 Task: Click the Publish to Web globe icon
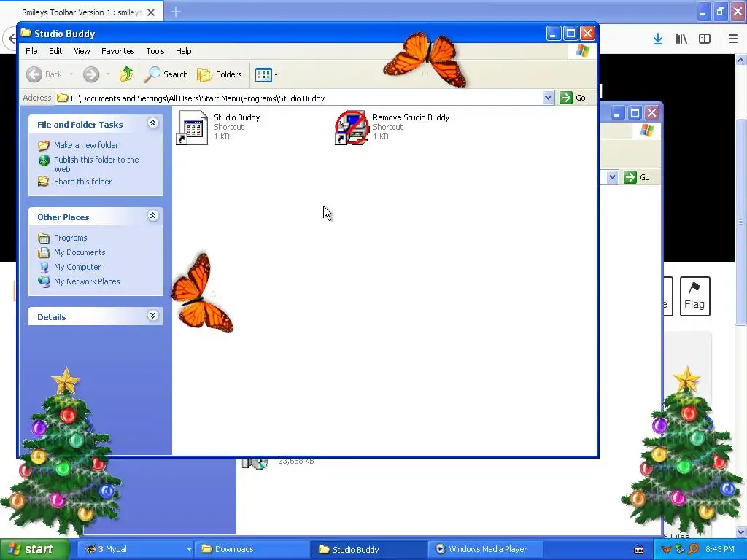click(44, 160)
